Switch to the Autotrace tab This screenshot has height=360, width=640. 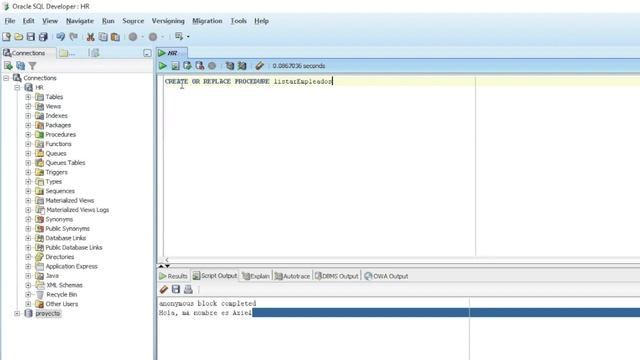pos(292,276)
